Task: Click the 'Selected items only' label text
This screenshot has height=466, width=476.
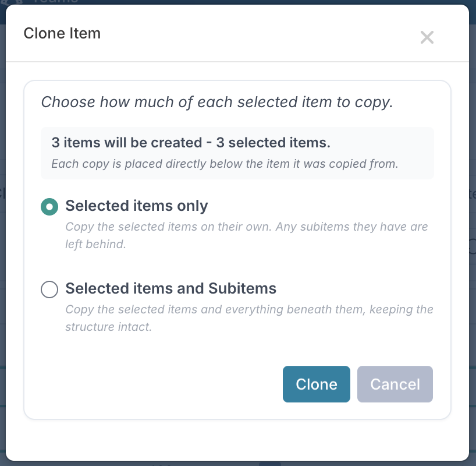Action: pyautogui.click(x=137, y=206)
